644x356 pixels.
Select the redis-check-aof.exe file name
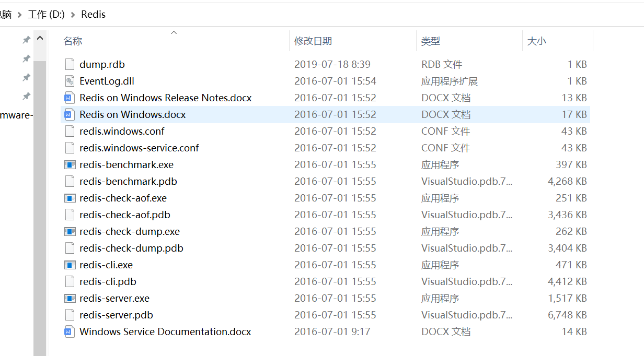123,198
